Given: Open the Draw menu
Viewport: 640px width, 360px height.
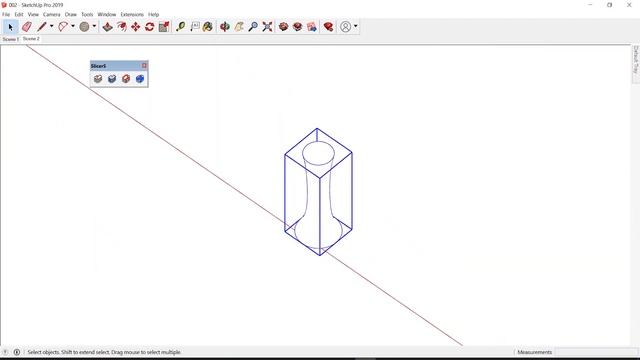Looking at the screenshot, I should point(71,15).
